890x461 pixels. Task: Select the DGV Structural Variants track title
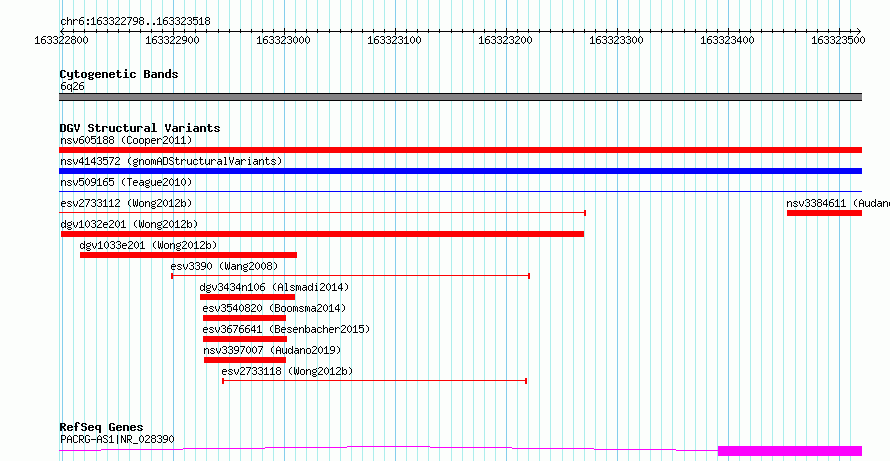pyautogui.click(x=140, y=128)
